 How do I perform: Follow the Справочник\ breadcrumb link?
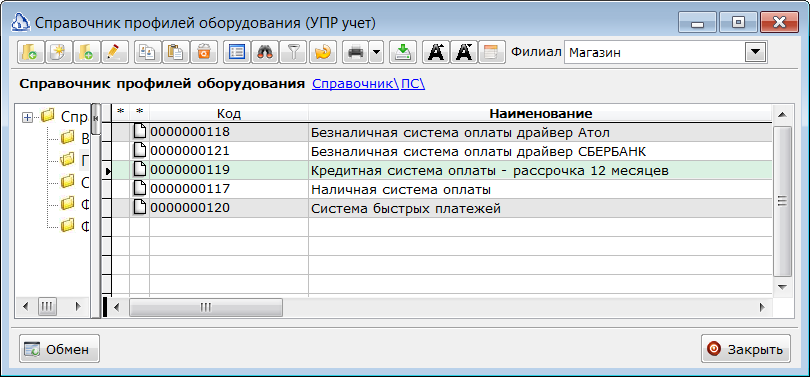(355, 84)
